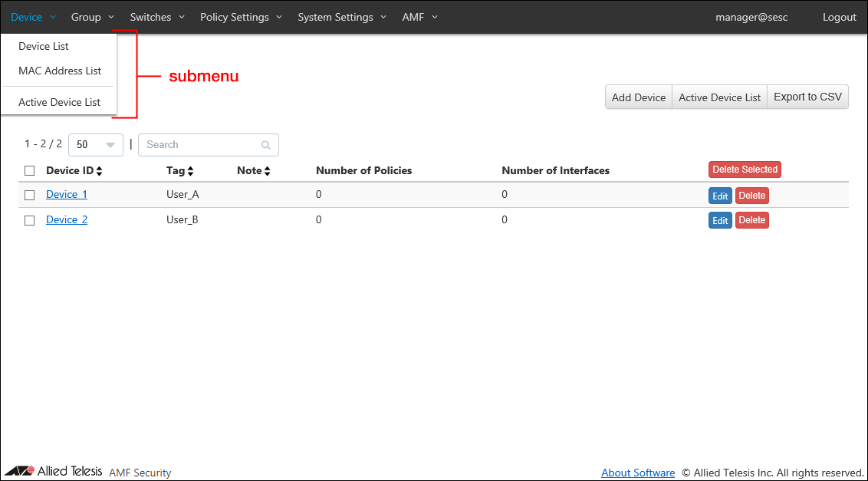Sort the list by Note column
The height and width of the screenshot is (481, 868).
click(x=267, y=171)
